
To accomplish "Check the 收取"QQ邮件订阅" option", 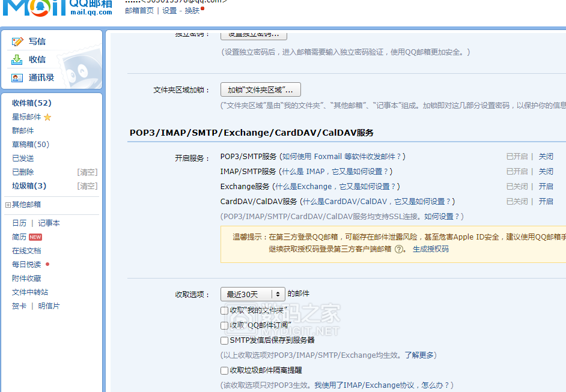I will [x=225, y=325].
